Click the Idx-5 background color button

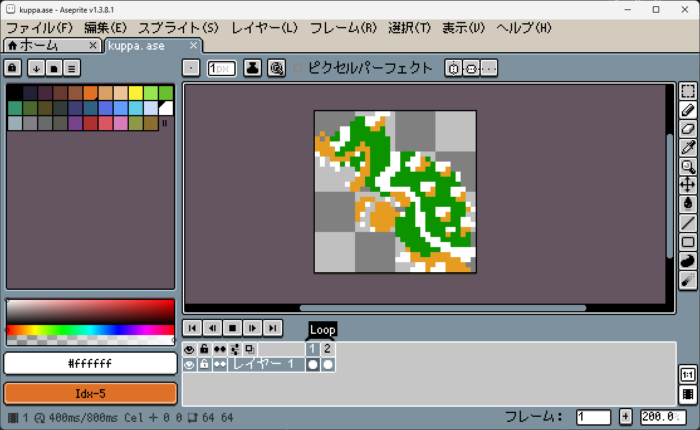(90, 393)
